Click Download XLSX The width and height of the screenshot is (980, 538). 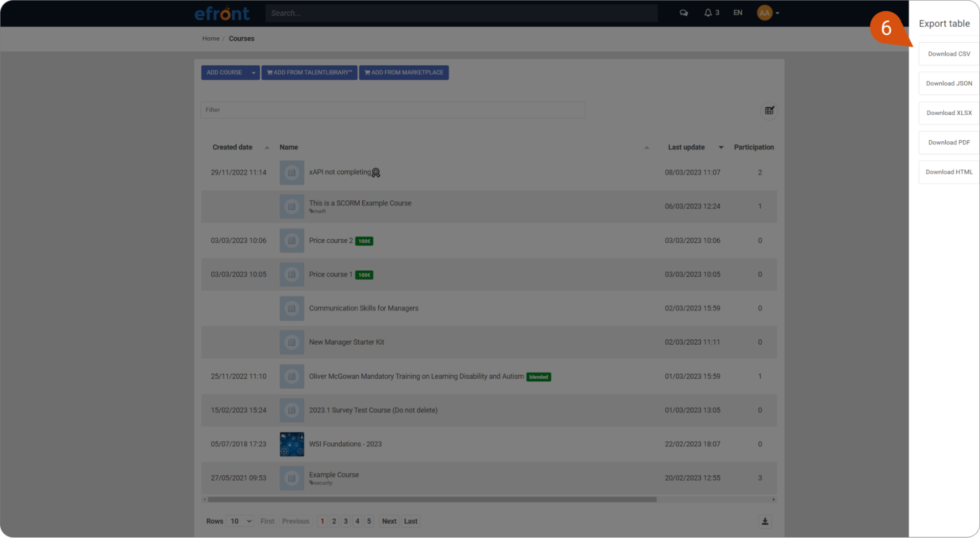(x=949, y=113)
